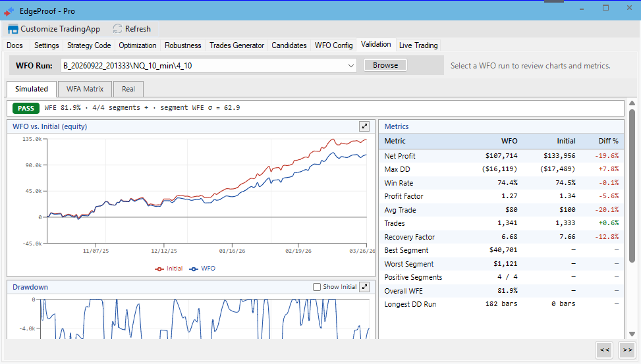Viewport: 641px width, 364px height.
Task: Select the Validation tab
Action: pos(376,45)
